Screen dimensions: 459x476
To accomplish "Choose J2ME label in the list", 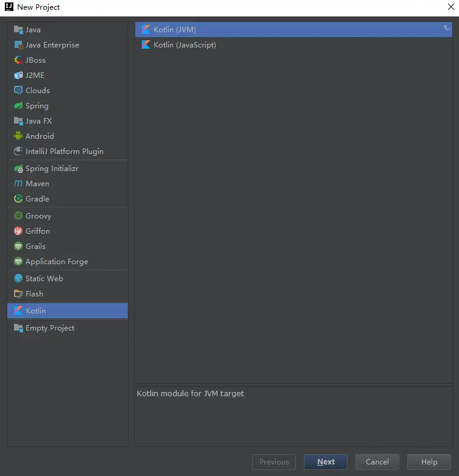I will [x=35, y=75].
